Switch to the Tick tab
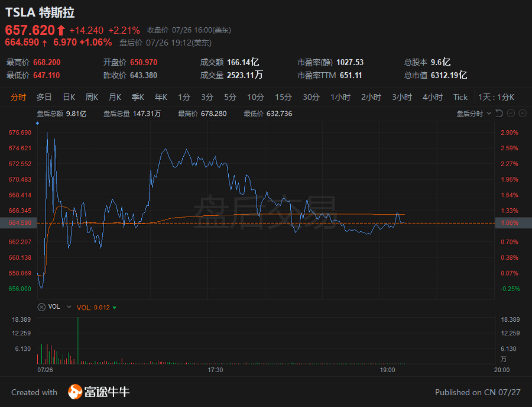This screenshot has width=532, height=407. (x=460, y=97)
